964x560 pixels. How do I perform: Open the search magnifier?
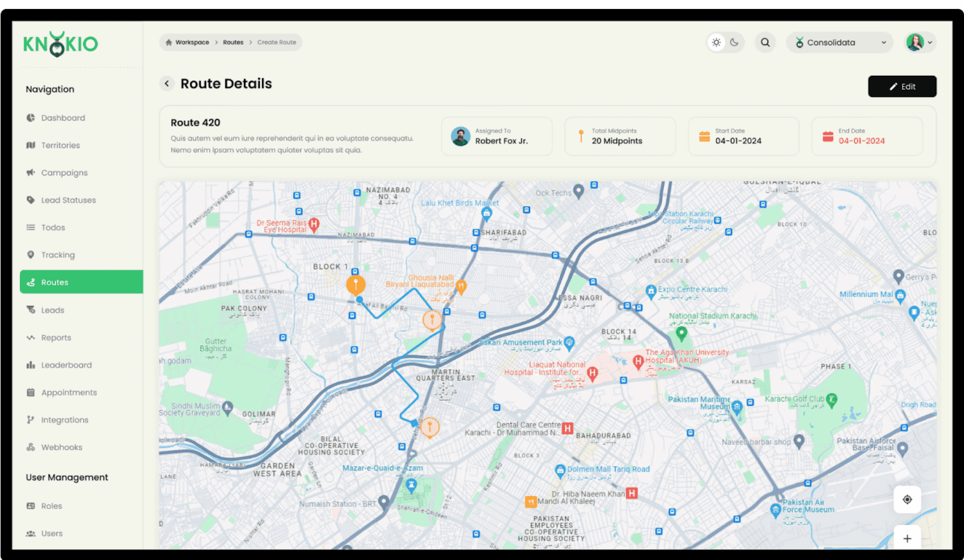click(x=765, y=42)
